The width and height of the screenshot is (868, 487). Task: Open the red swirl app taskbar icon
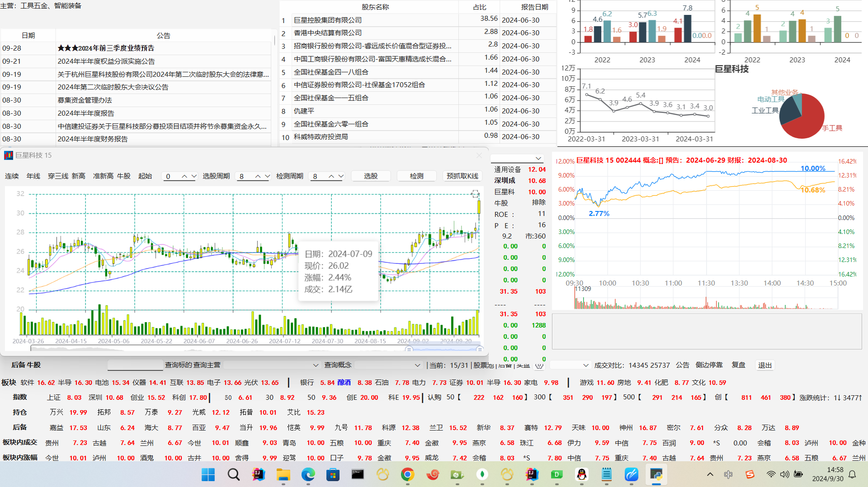click(433, 474)
